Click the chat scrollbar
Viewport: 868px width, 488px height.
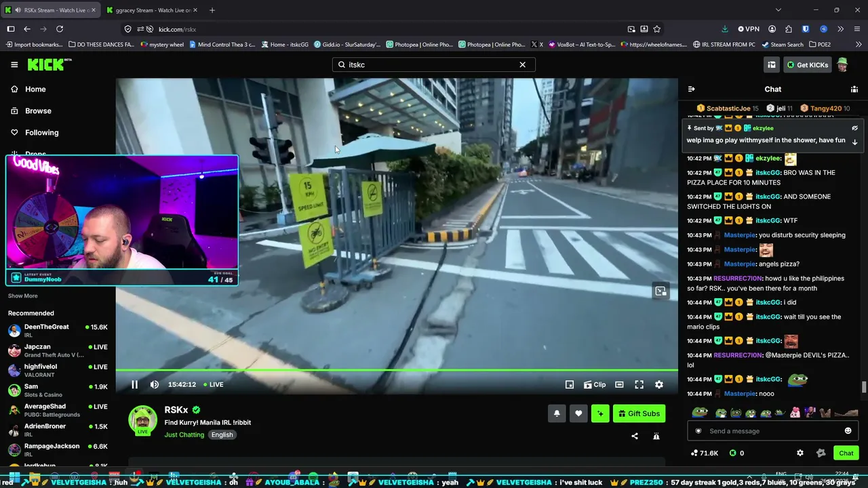click(x=863, y=387)
